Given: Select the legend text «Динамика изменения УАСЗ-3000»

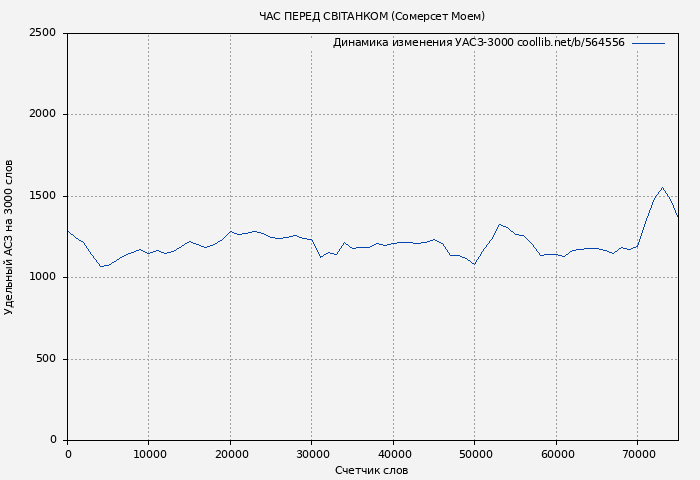Looking at the screenshot, I should [423, 43].
